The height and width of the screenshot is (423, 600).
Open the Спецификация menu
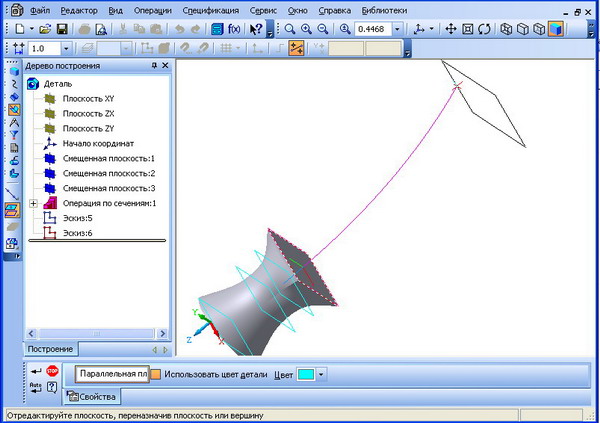pyautogui.click(x=210, y=11)
